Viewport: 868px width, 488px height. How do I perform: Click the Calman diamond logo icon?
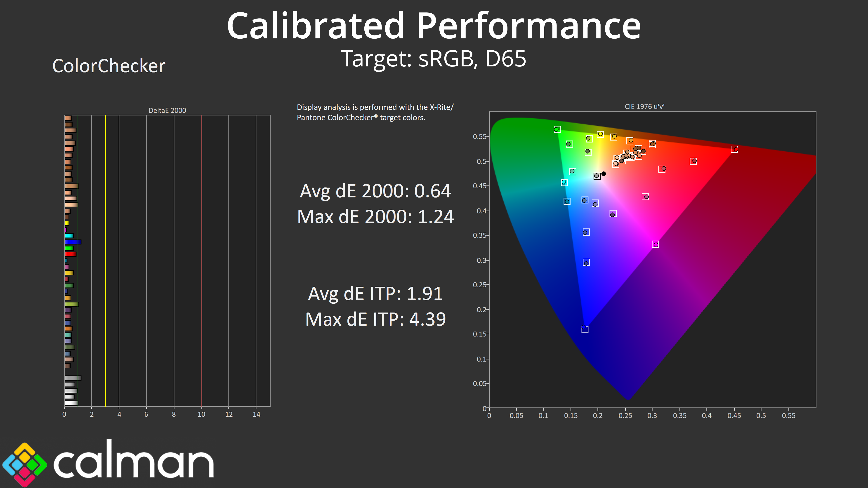24,465
